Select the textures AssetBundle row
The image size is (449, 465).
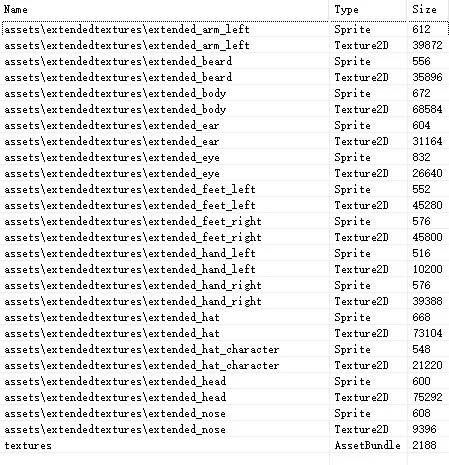click(x=224, y=445)
